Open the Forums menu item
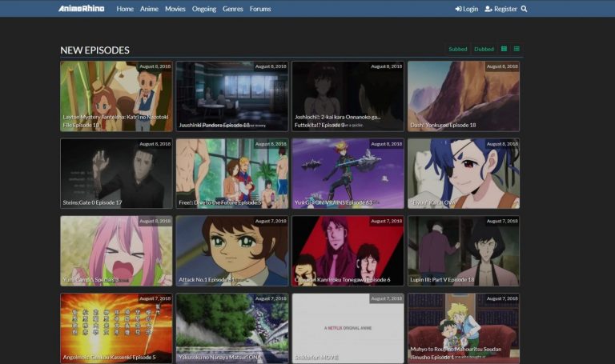Image resolution: width=615 pixels, height=364 pixels. tap(260, 9)
